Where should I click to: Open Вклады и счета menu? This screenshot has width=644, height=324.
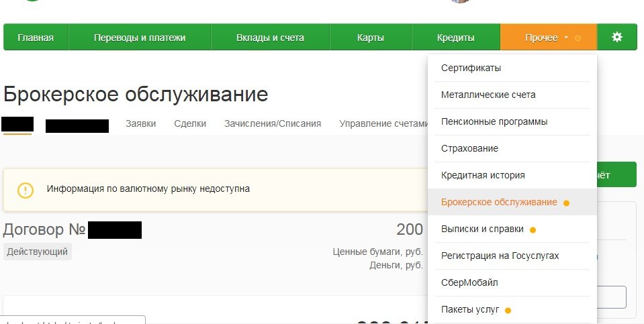point(270,38)
